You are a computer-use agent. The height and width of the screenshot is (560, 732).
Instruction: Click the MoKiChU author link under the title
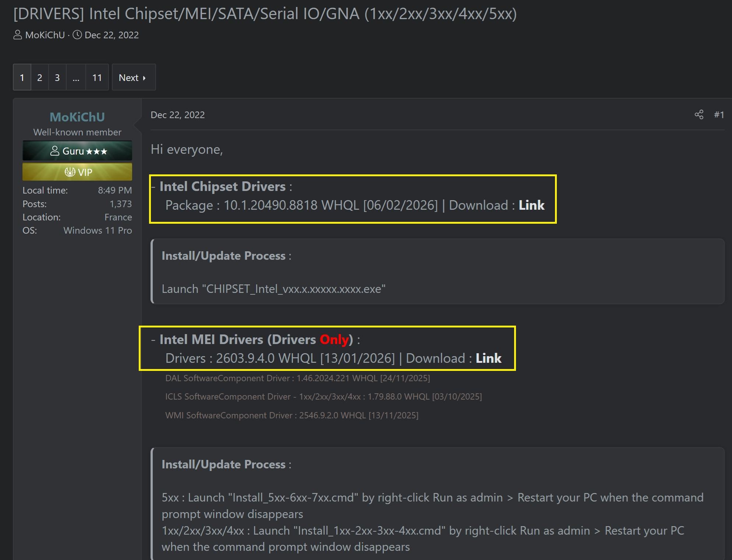click(x=45, y=35)
